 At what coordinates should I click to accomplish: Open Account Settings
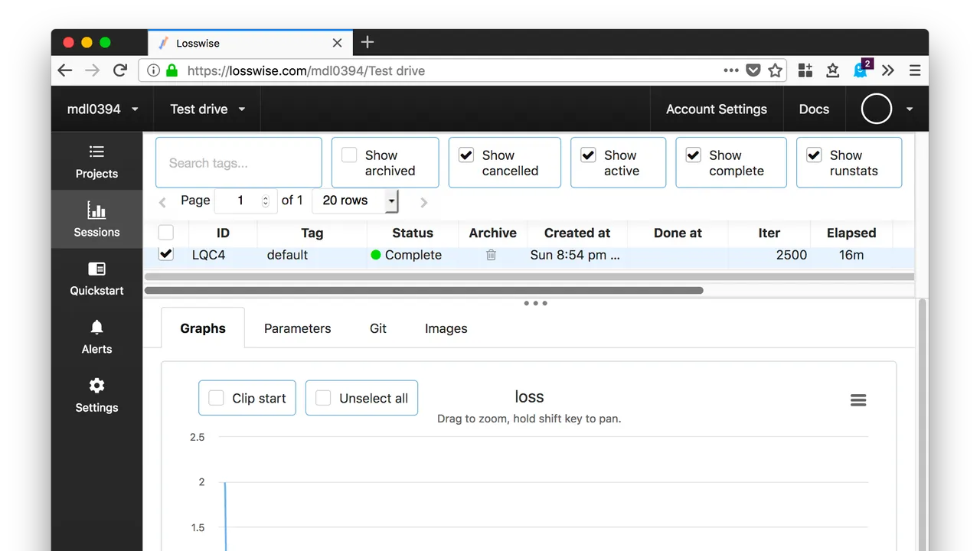(717, 109)
